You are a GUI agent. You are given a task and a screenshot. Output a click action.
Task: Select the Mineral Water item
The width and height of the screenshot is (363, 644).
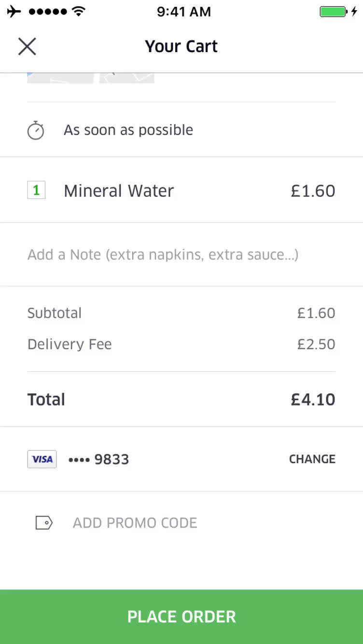[x=119, y=191]
